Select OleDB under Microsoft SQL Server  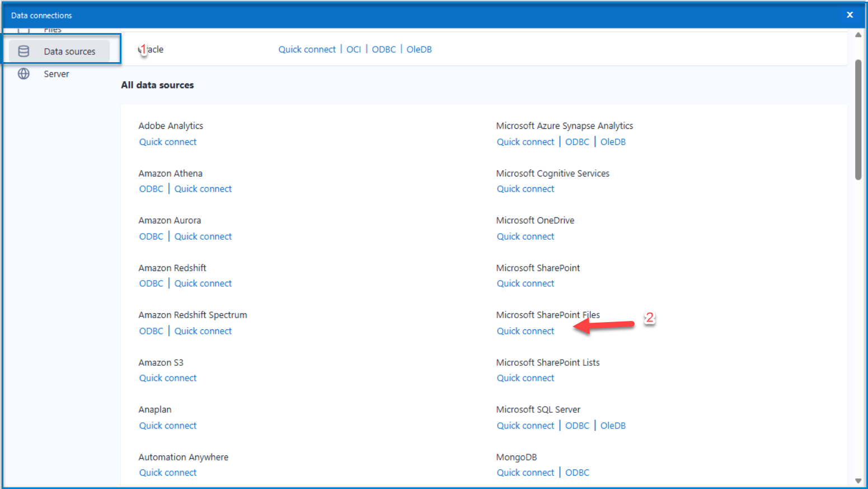(613, 426)
